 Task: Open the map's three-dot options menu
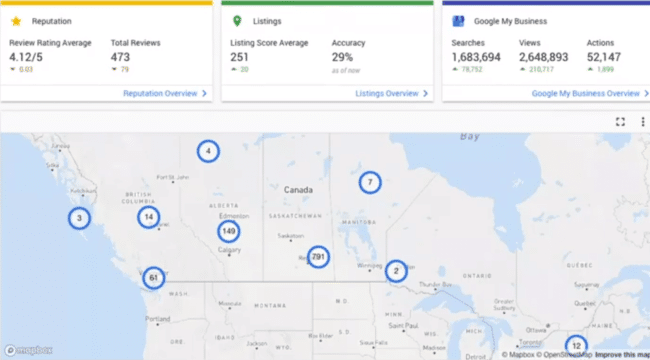[x=643, y=122]
